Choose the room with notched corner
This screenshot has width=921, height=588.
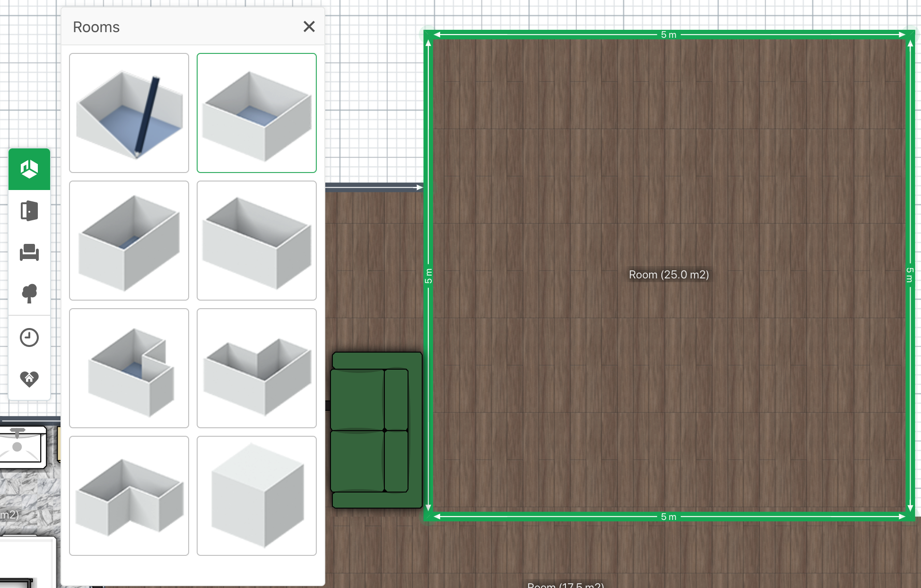coord(129,368)
